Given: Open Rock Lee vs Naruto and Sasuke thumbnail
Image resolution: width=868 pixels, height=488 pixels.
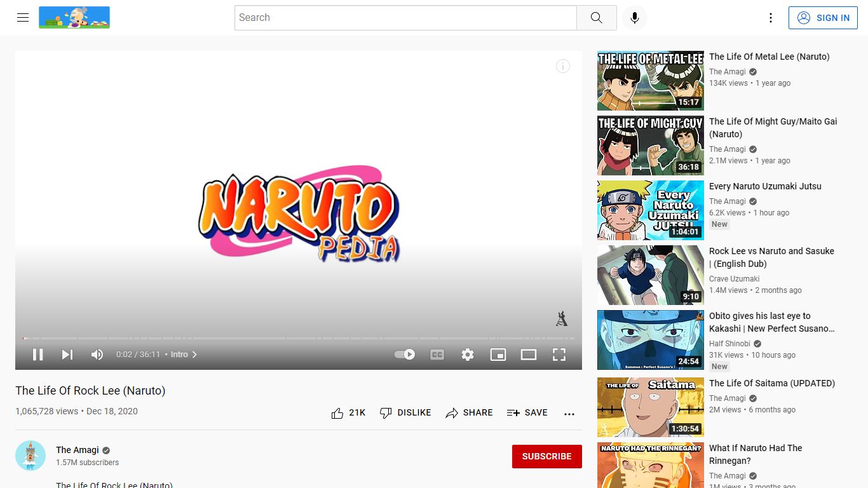Looking at the screenshot, I should pyautogui.click(x=651, y=275).
